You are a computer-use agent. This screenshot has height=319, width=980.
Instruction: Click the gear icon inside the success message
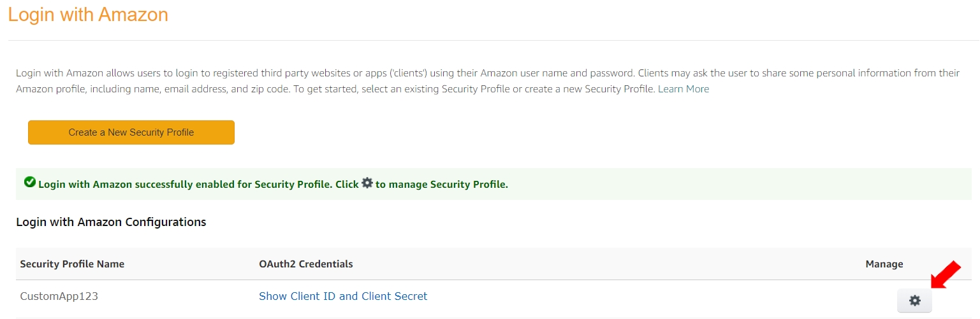pos(367,183)
